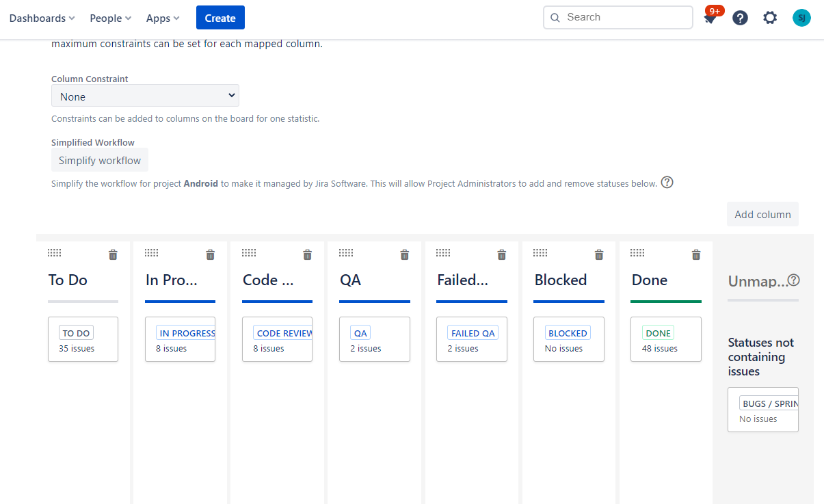Click the trash icon on In Progress column
The height and width of the screenshot is (504, 824).
click(x=210, y=255)
